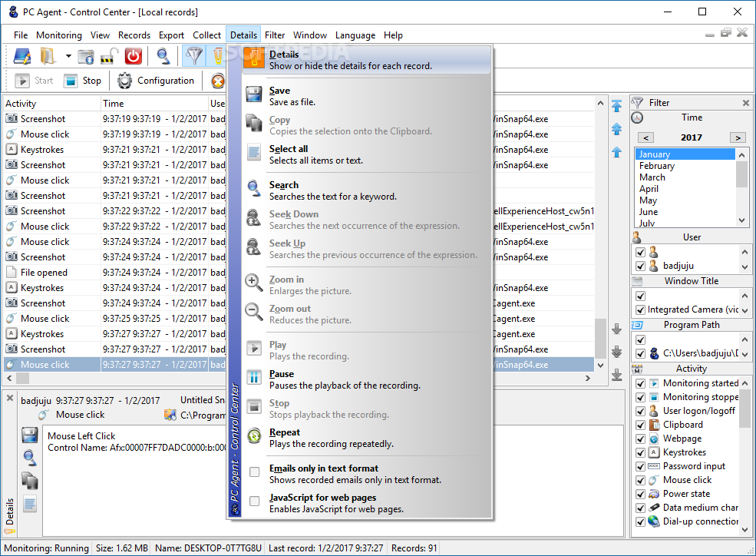Choose Search in the Details menu
The height and width of the screenshot is (556, 756).
[366, 190]
